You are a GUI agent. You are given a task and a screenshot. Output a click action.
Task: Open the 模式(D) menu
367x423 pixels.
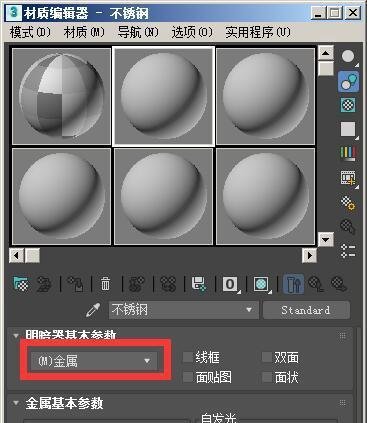click(x=30, y=32)
